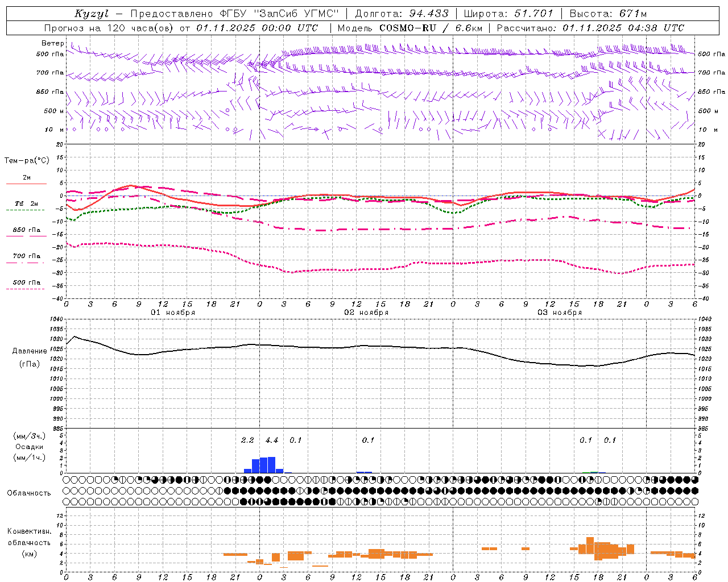Select the 'Широта: 51.701' latitude field

pos(508,14)
